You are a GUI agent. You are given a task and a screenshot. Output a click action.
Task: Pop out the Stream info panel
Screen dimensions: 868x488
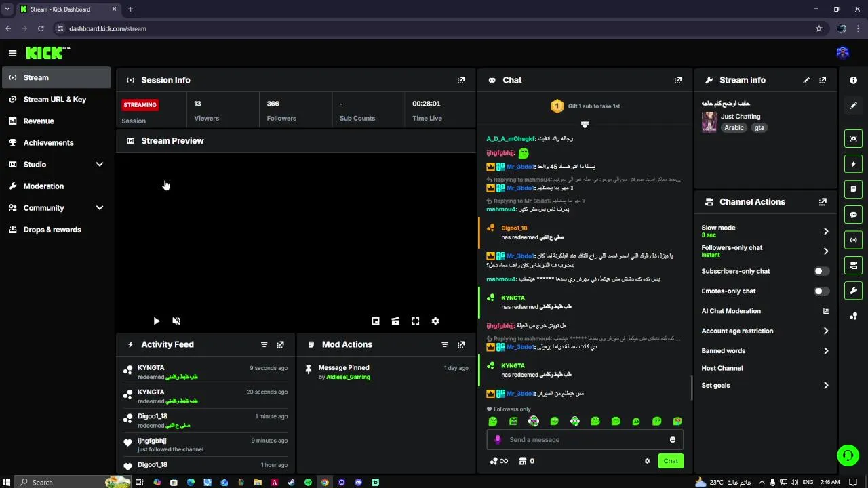click(x=823, y=80)
